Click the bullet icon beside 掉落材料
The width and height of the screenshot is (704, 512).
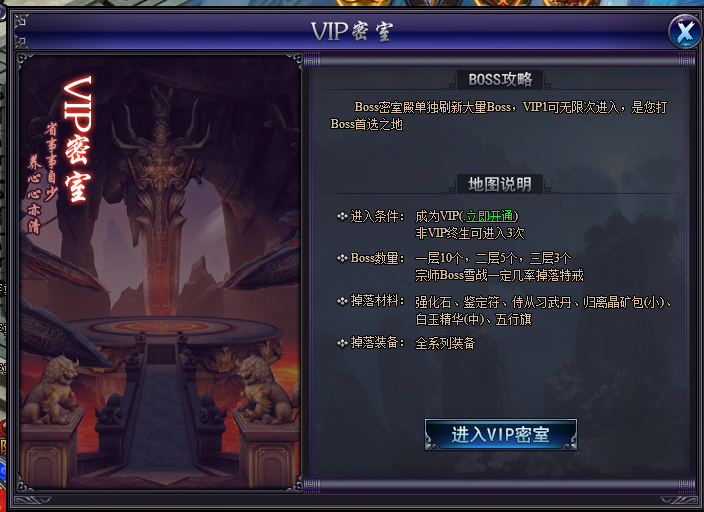click(x=342, y=301)
